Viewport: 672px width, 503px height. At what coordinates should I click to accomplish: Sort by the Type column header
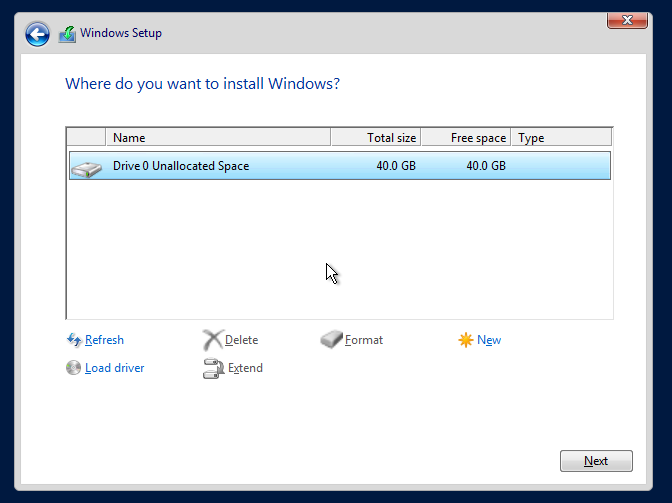pos(561,138)
